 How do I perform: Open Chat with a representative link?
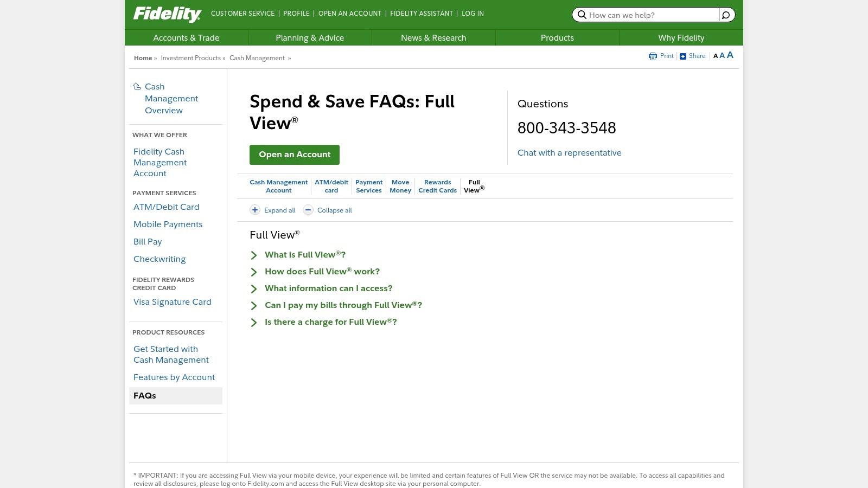coord(569,153)
